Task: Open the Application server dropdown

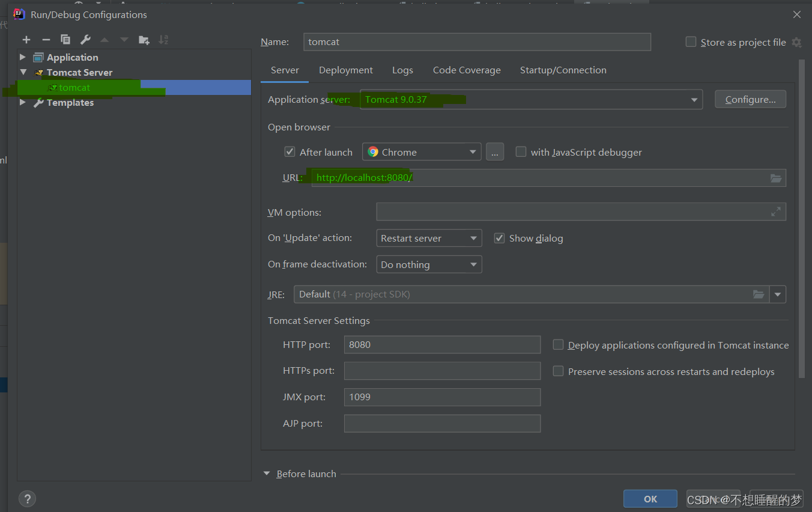Action: [531, 100]
